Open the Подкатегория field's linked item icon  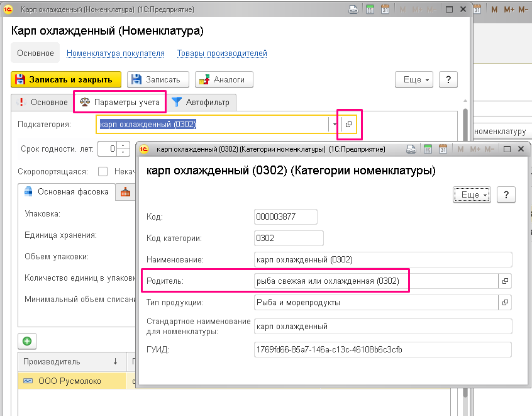pos(349,124)
